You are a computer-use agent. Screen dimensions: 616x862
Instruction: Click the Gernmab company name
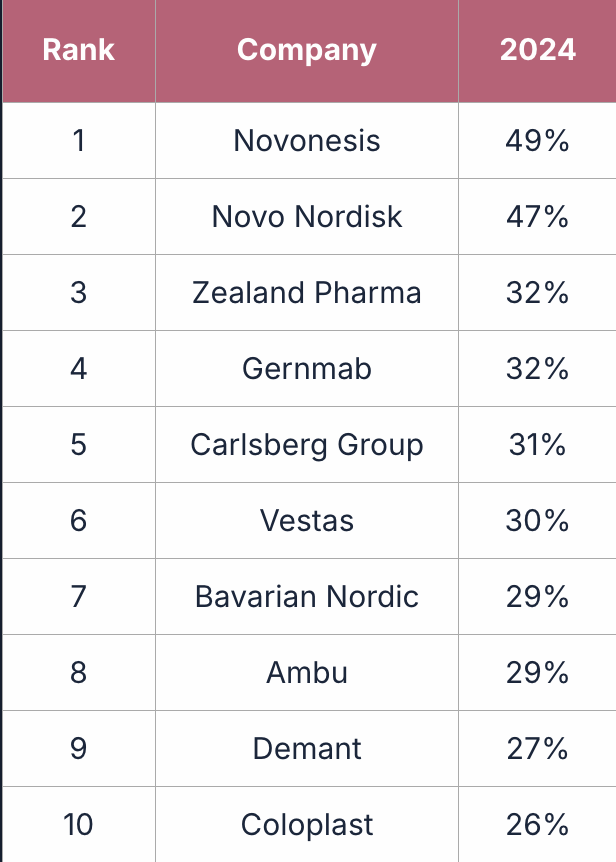coord(307,369)
